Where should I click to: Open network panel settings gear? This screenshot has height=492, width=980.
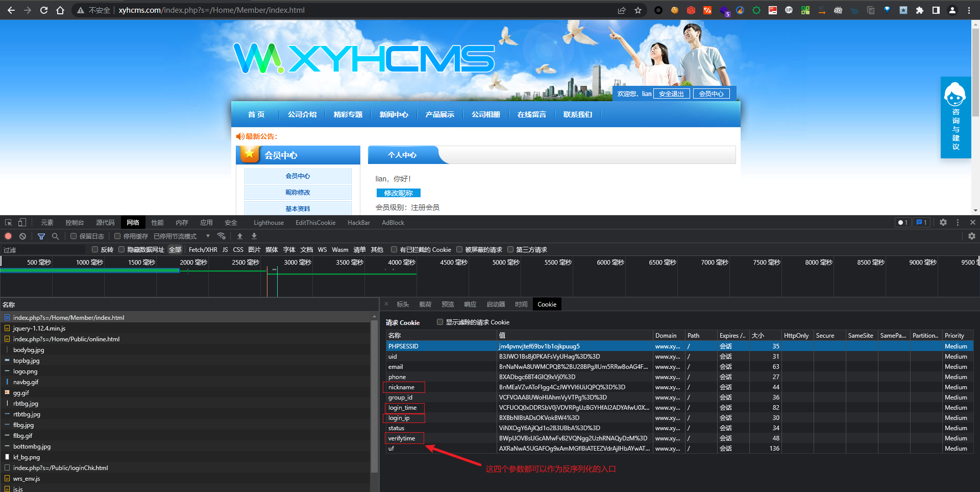(972, 236)
